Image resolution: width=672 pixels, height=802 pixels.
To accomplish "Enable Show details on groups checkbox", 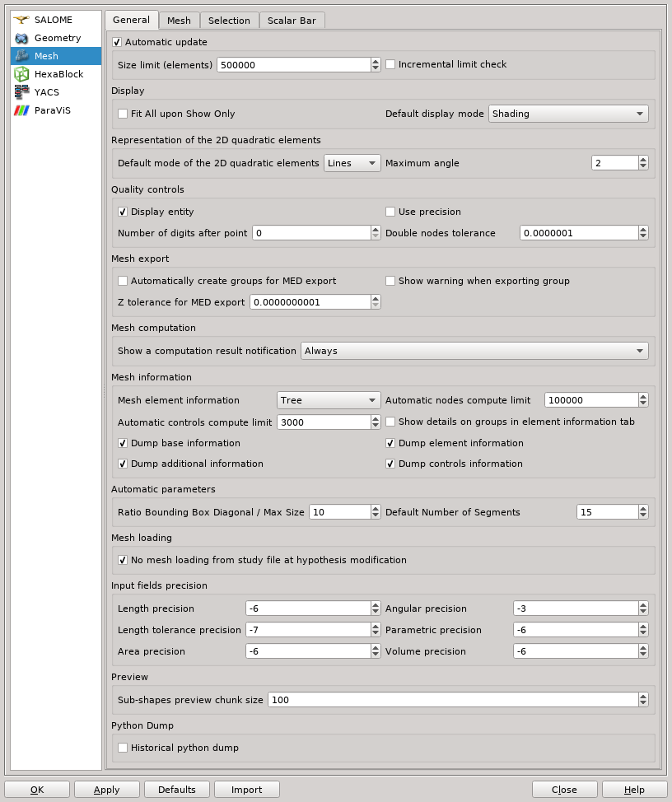I will pyautogui.click(x=390, y=422).
